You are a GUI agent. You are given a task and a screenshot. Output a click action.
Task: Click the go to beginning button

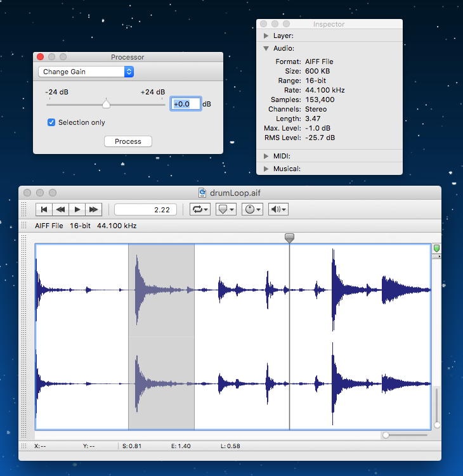point(44,209)
